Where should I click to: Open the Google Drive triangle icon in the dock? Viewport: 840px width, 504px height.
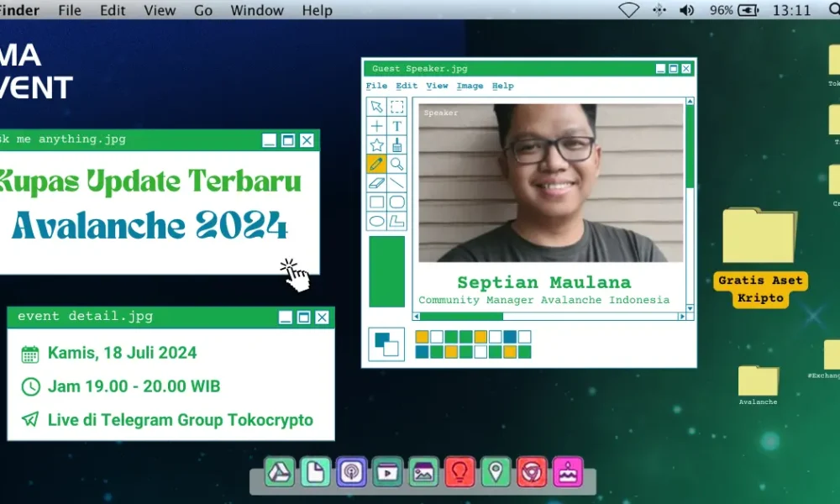[279, 472]
